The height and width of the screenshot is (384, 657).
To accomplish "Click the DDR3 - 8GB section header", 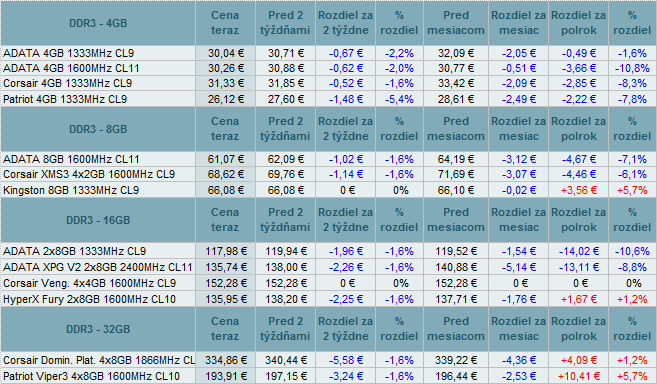I will pos(98,129).
